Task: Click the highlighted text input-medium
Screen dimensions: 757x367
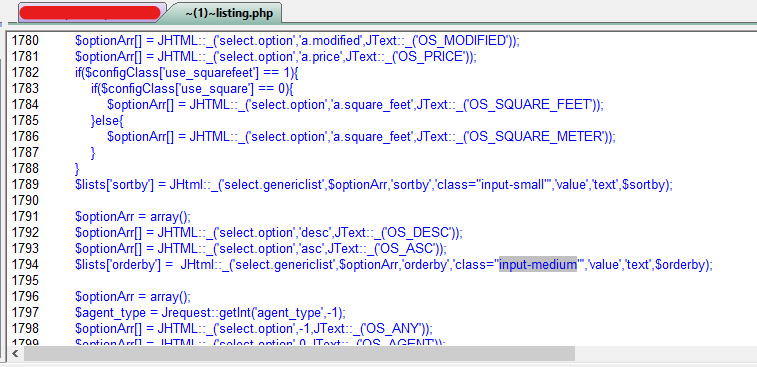Action: click(538, 264)
